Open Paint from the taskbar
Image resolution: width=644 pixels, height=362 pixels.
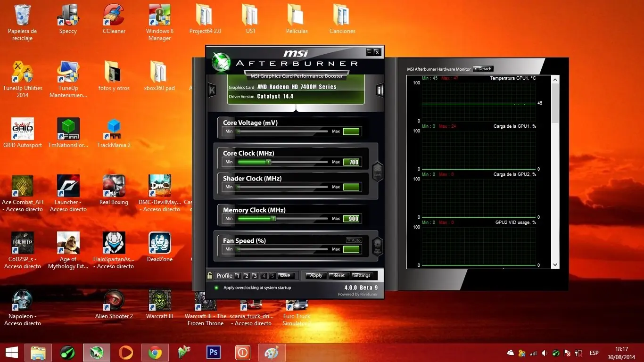[x=272, y=353]
